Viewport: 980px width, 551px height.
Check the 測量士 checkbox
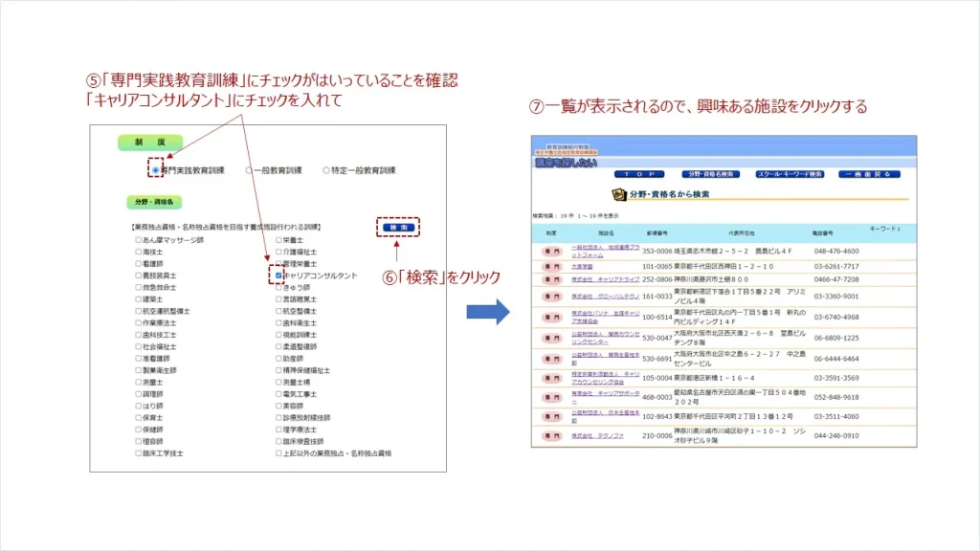[138, 383]
